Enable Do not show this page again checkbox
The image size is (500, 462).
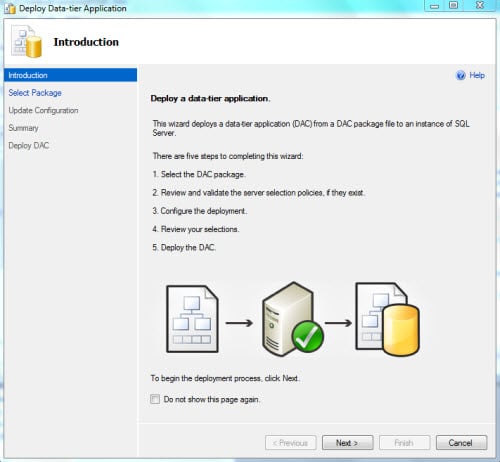[155, 399]
